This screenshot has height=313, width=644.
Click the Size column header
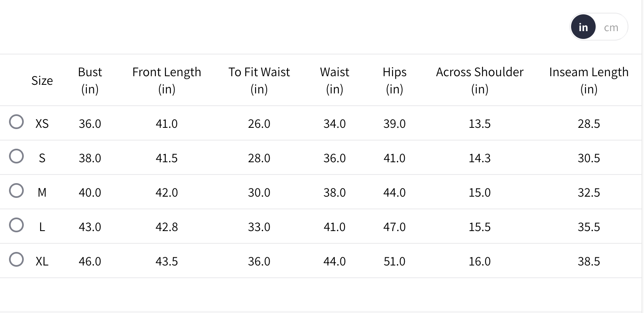point(42,80)
